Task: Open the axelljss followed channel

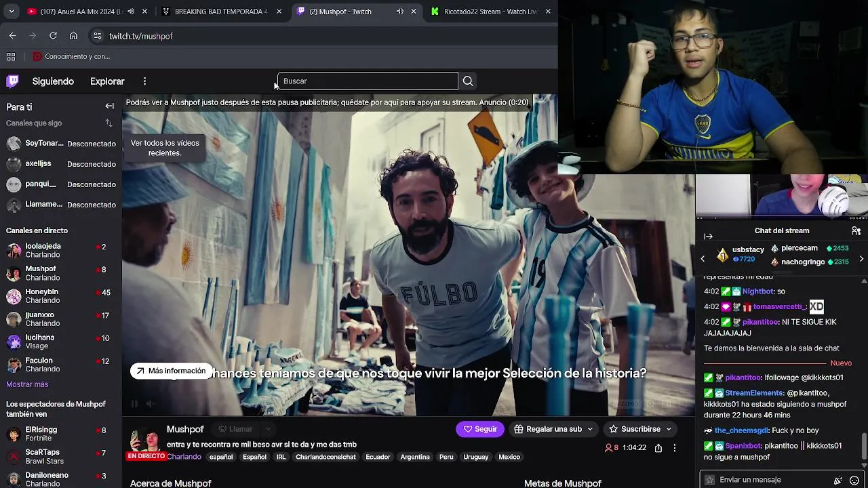Action: pyautogui.click(x=61, y=164)
